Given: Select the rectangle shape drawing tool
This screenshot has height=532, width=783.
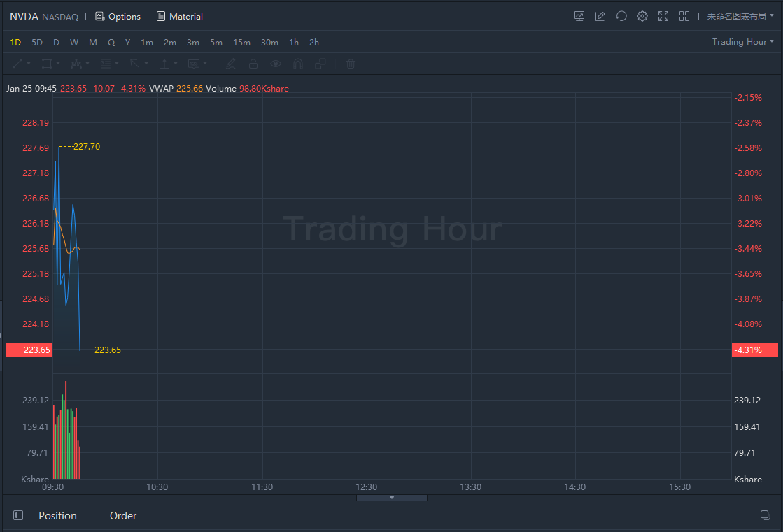Looking at the screenshot, I should pyautogui.click(x=46, y=64).
